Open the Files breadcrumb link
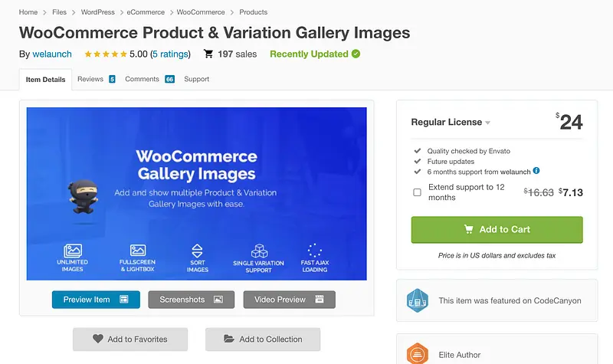Viewport: 613px width, 364px height. [x=60, y=12]
